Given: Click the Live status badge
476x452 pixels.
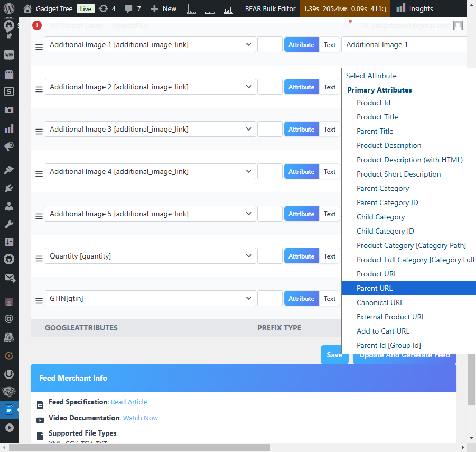Looking at the screenshot, I should (86, 8).
